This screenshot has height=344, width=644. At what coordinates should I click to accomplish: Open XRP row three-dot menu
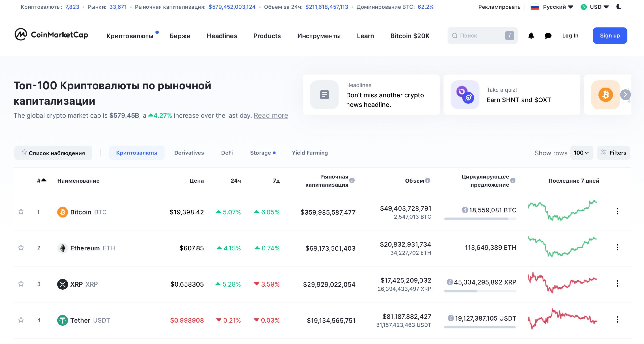[617, 284]
